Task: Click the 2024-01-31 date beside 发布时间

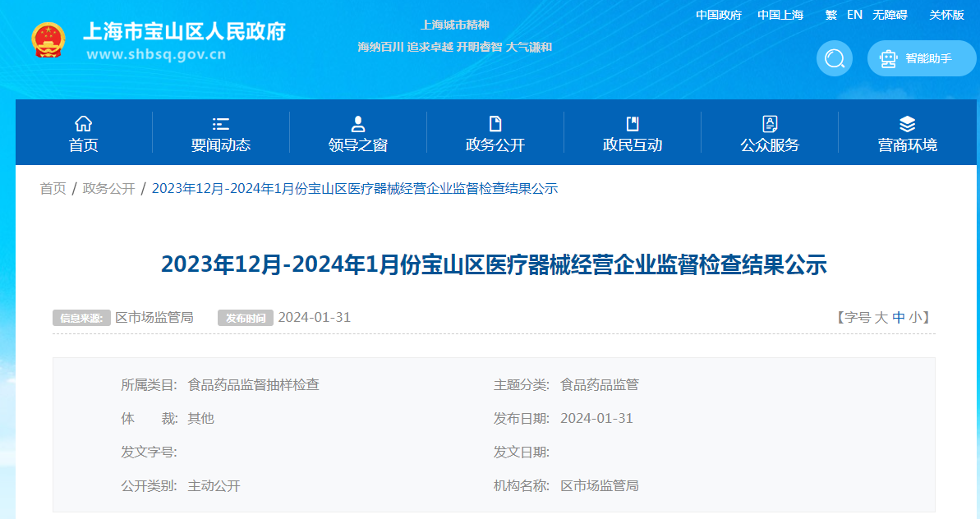Action: tap(315, 317)
